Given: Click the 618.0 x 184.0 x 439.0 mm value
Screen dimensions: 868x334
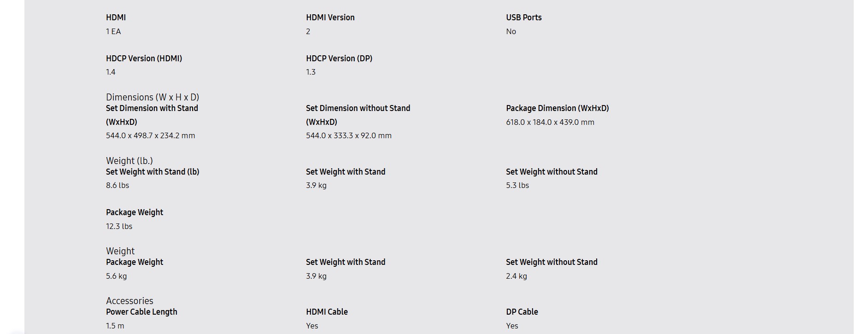Looking at the screenshot, I should point(550,122).
